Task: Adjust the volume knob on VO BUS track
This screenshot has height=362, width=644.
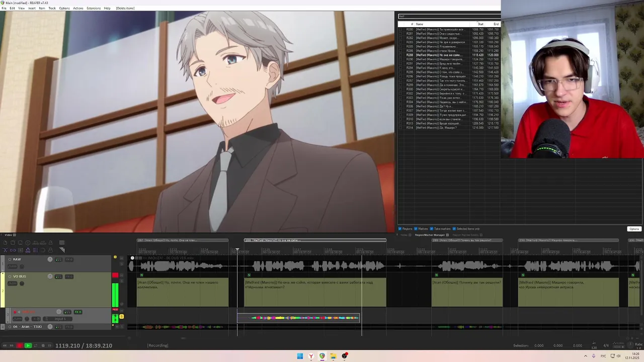Action: (x=50, y=277)
